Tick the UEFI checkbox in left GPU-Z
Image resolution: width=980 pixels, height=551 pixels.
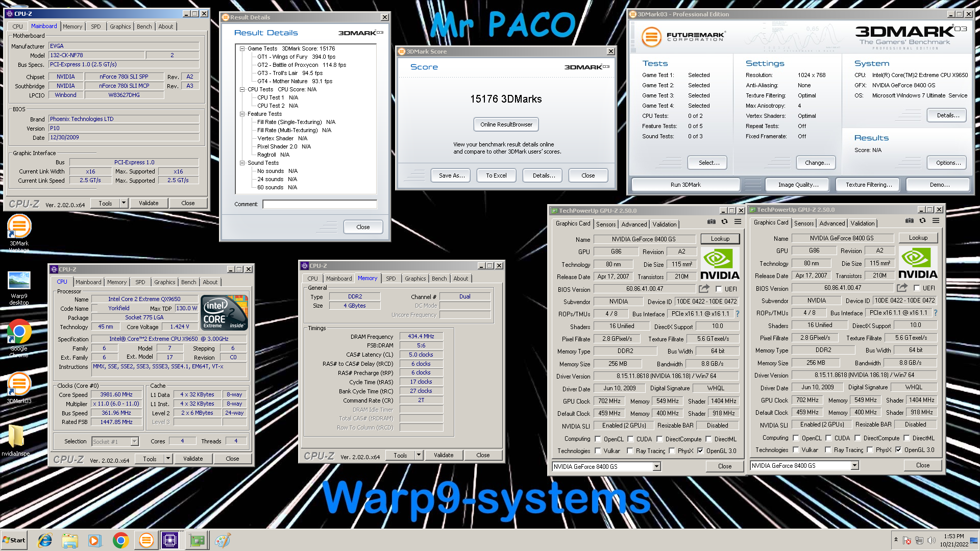pos(719,289)
